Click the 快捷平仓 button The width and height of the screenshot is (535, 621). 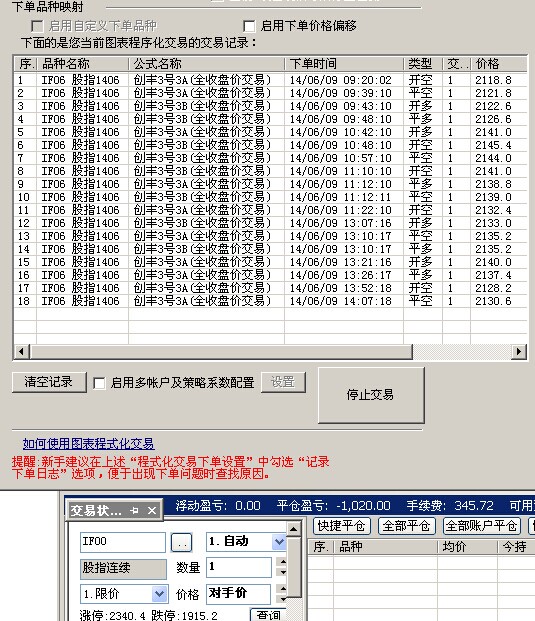pos(342,526)
